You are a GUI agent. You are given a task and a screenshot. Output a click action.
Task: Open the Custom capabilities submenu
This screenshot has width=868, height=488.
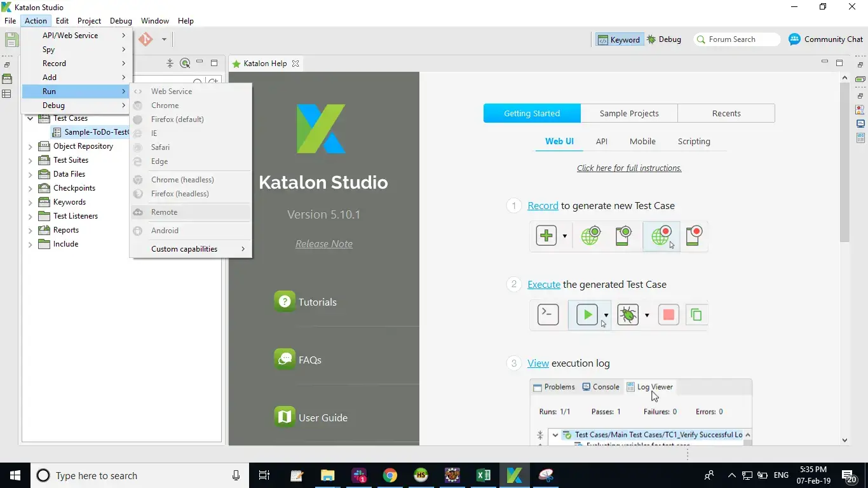[x=191, y=249]
